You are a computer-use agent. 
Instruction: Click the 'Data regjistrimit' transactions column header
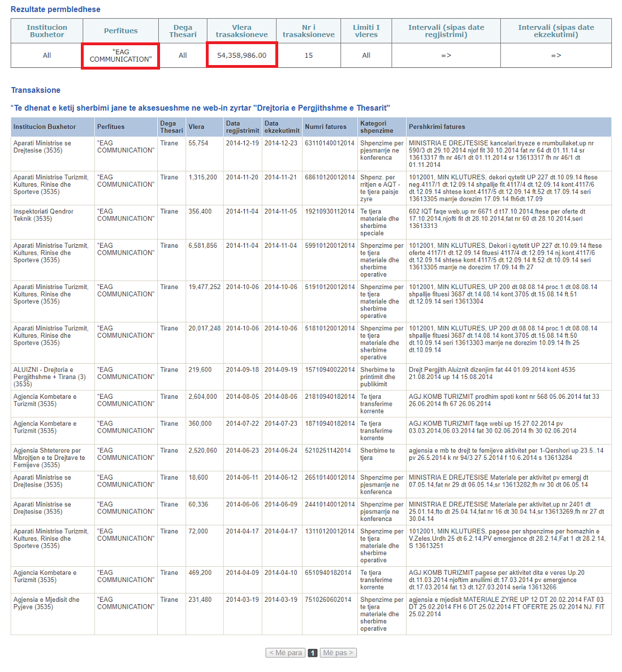coord(242,127)
